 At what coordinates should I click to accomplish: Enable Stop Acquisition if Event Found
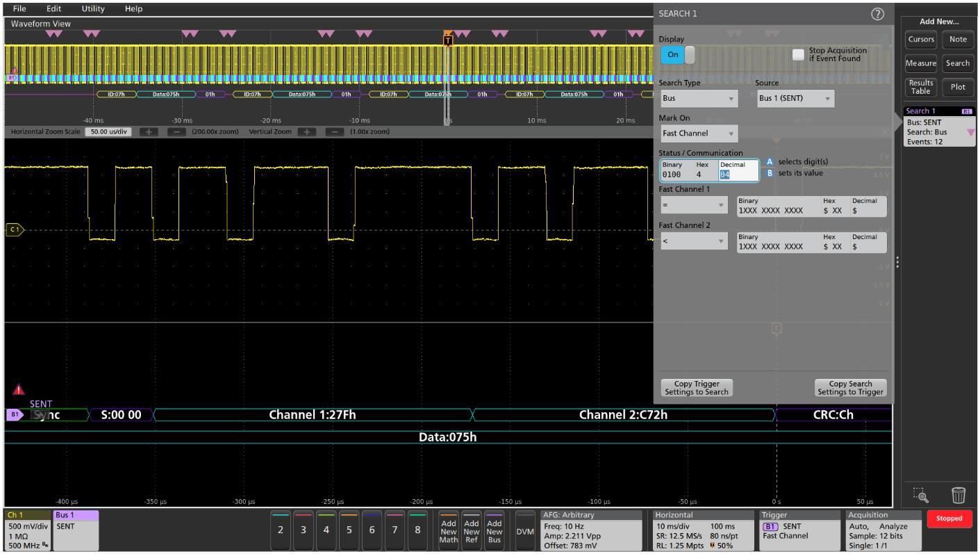click(x=798, y=54)
